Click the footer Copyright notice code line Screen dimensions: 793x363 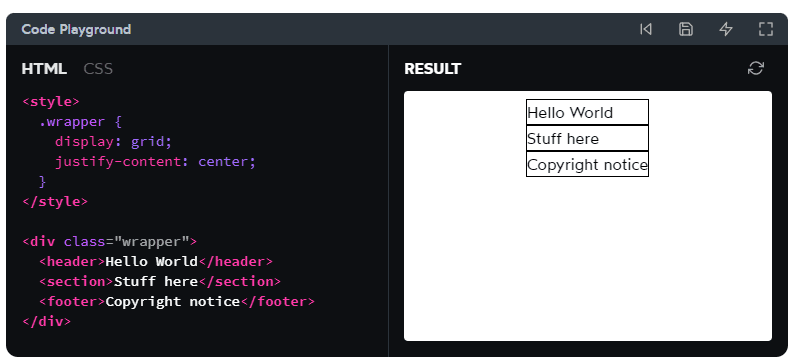pos(177,302)
